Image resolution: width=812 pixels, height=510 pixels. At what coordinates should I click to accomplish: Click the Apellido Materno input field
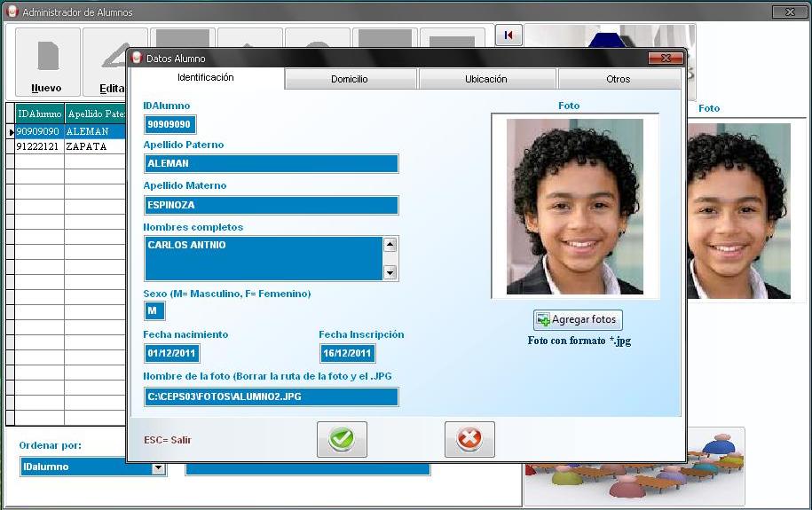tap(271, 205)
